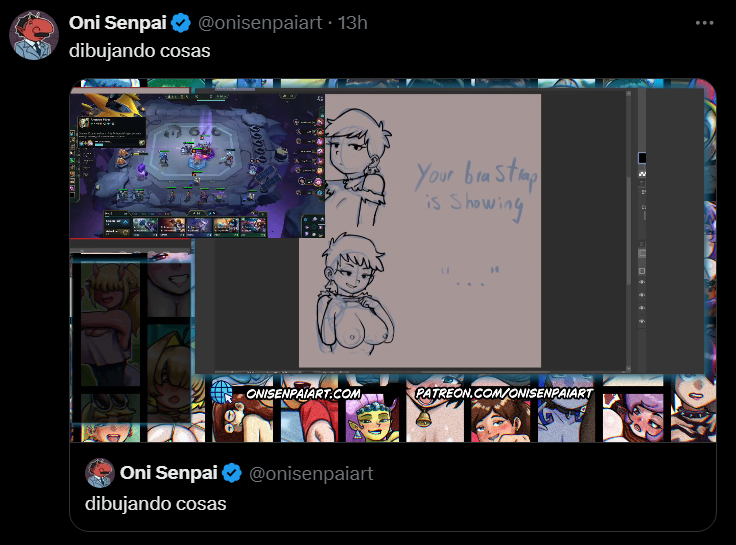Screen dimensions: 736x545
Task: Open @onisenpaiart handle in the quoted tweet
Action: pyautogui.click(x=311, y=474)
